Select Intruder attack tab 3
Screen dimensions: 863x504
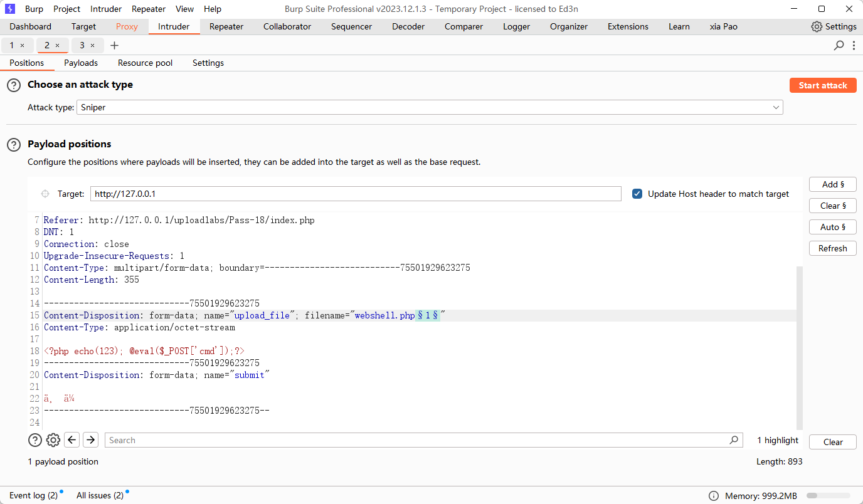[82, 45]
